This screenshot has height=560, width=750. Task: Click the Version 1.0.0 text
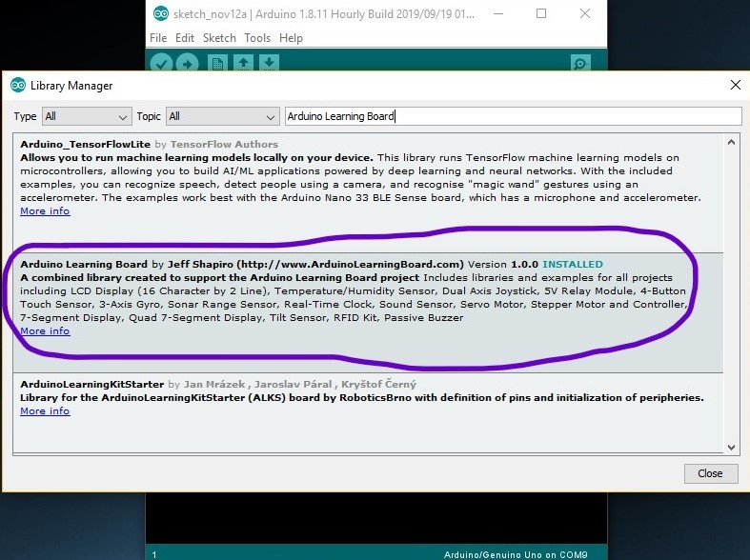(503, 264)
